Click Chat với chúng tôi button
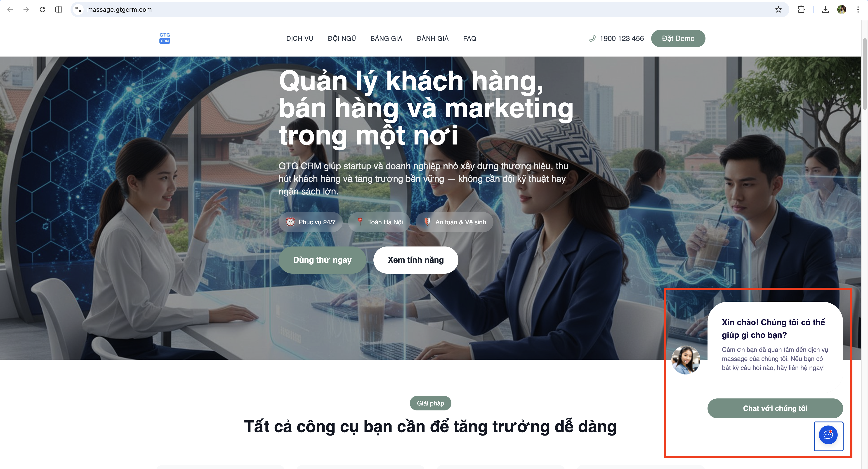 (775, 408)
